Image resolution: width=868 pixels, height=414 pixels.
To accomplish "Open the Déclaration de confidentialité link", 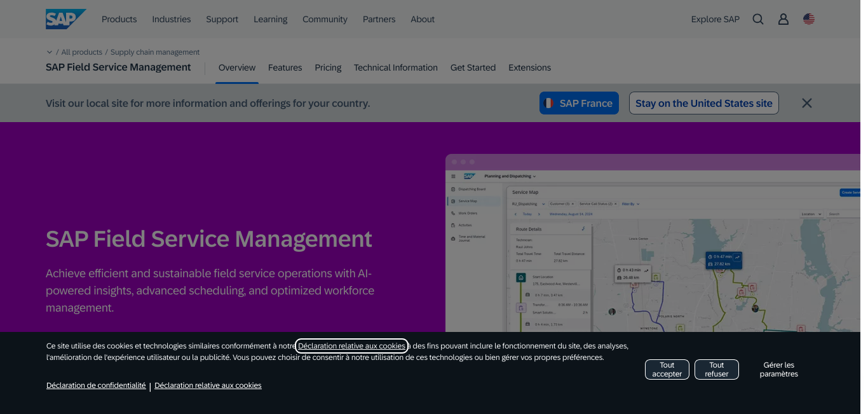I will pos(96,385).
